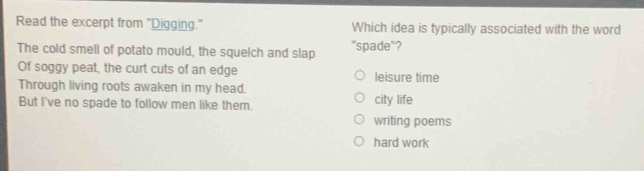The width and height of the screenshot is (644, 171).
Task: Click the word "edge" ending the second line
Action: click(223, 70)
